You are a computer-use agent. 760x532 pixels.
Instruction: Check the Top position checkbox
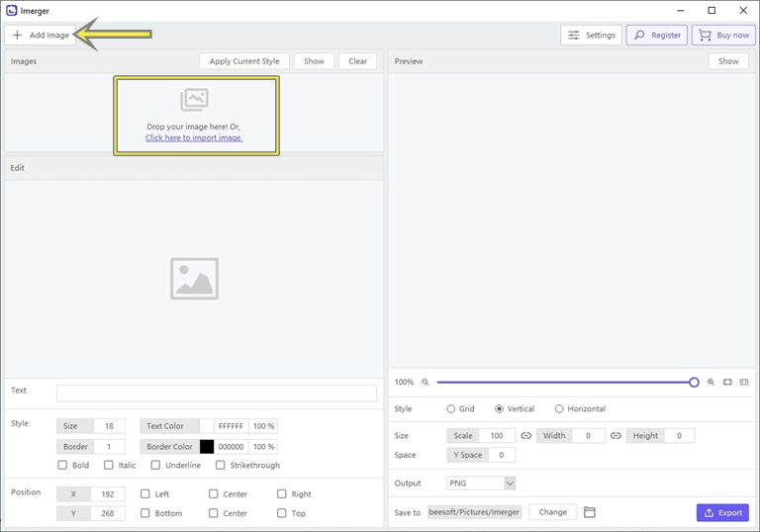[x=281, y=513]
